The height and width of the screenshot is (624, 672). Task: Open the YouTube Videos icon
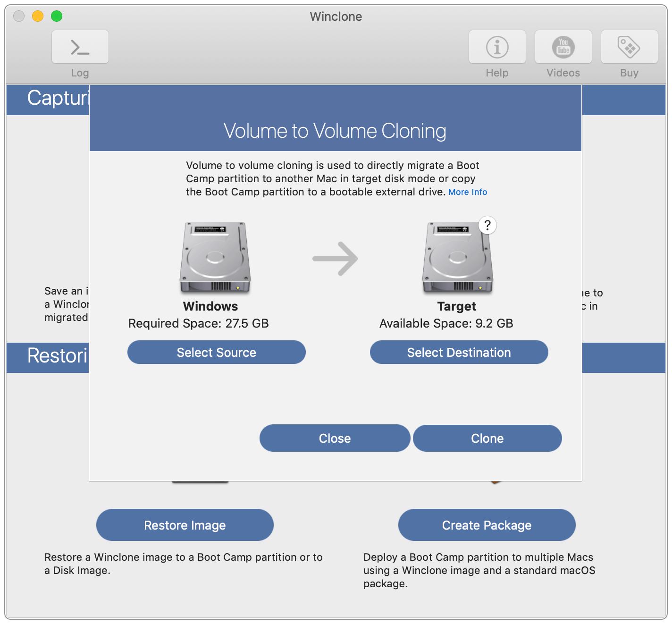563,47
